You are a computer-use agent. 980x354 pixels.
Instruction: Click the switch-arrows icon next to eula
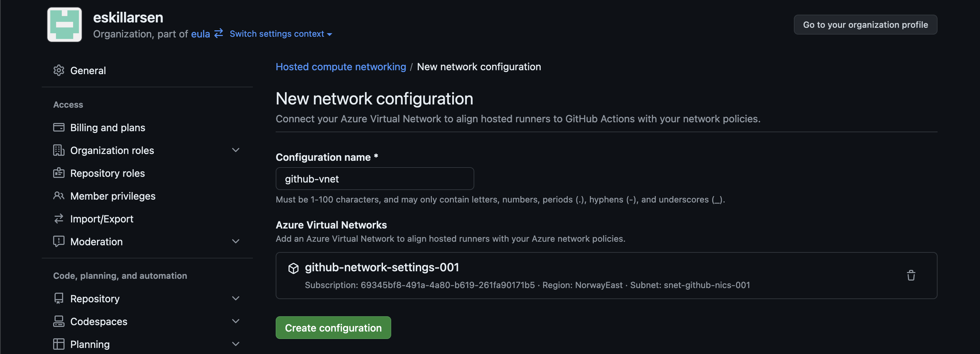click(x=219, y=34)
